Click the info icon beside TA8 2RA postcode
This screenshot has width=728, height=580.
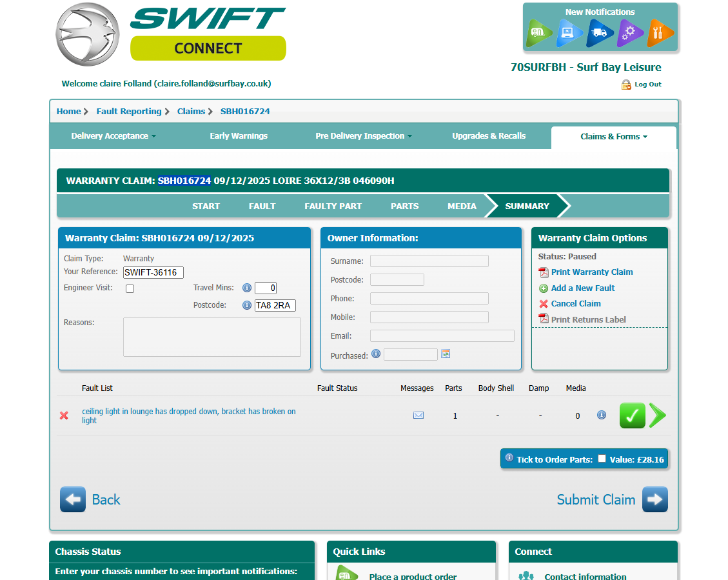(247, 305)
